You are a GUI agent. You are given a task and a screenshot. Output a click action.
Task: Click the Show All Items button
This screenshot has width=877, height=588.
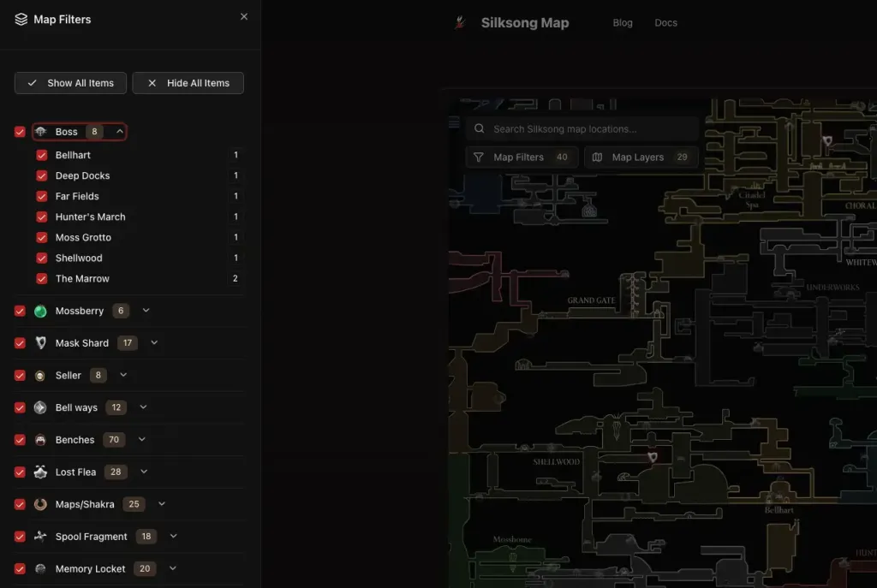[70, 83]
